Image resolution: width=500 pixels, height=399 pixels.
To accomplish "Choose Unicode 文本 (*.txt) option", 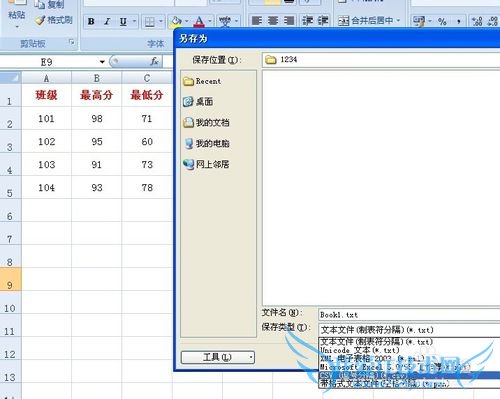I will coord(410,350).
